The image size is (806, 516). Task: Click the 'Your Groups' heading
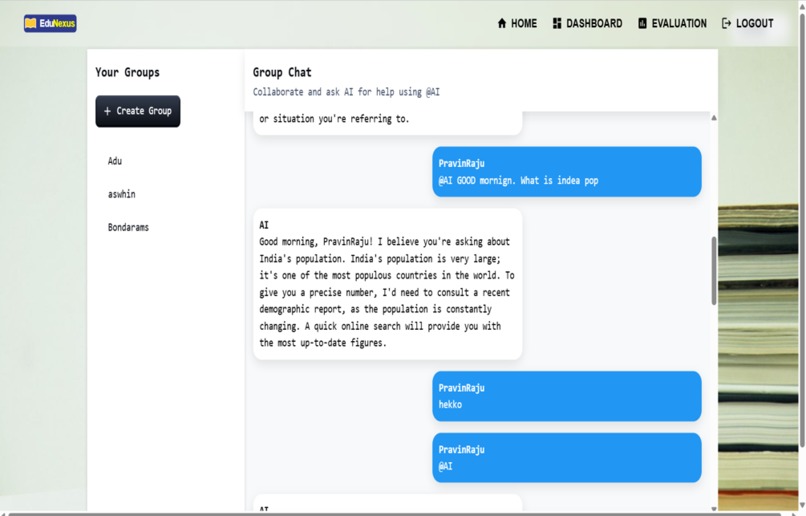pos(127,72)
